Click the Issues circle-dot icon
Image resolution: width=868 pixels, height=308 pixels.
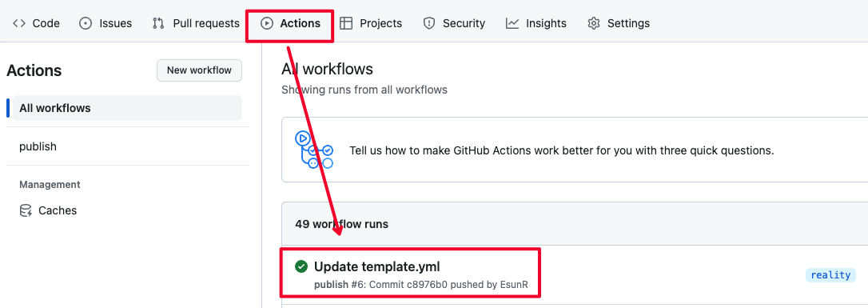(x=86, y=23)
